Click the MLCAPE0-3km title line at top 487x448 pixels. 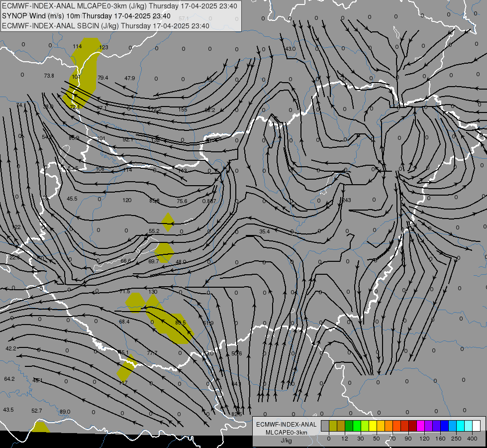point(119,6)
